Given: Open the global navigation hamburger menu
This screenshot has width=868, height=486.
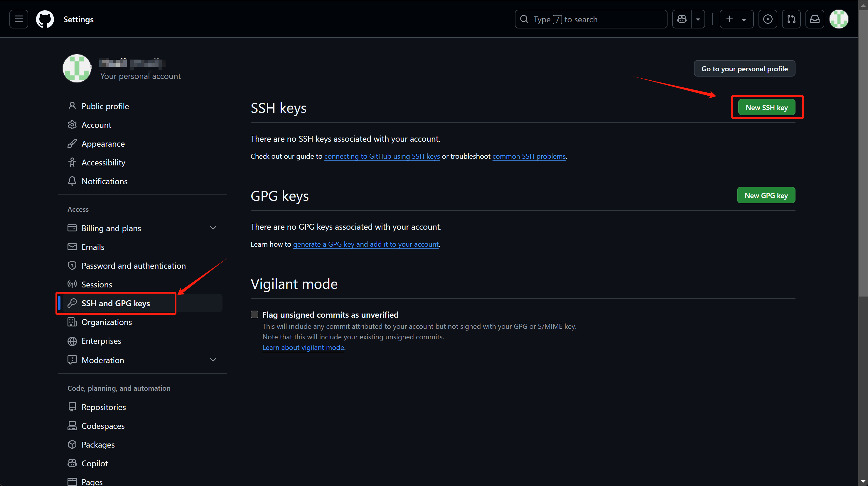Looking at the screenshot, I should pos(18,19).
